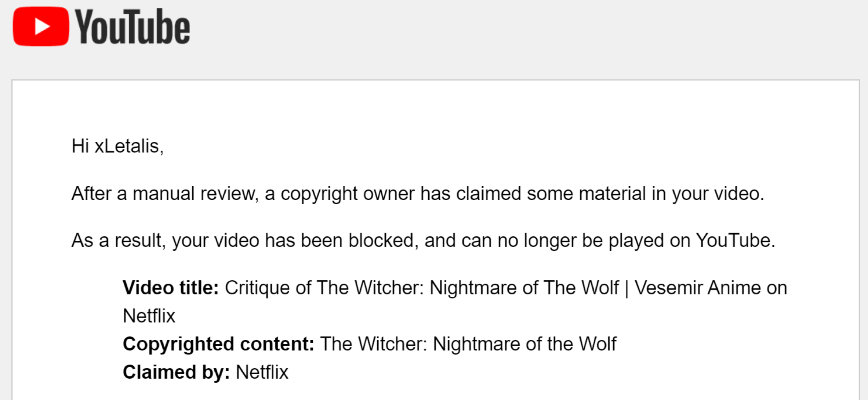Click 'Nightmare of The Wolf' in video title
The width and height of the screenshot is (868, 400).
pyautogui.click(x=524, y=288)
